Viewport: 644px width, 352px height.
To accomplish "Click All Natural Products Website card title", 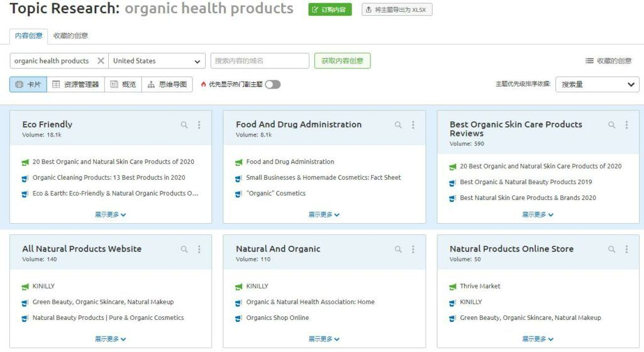I will click(x=82, y=249).
